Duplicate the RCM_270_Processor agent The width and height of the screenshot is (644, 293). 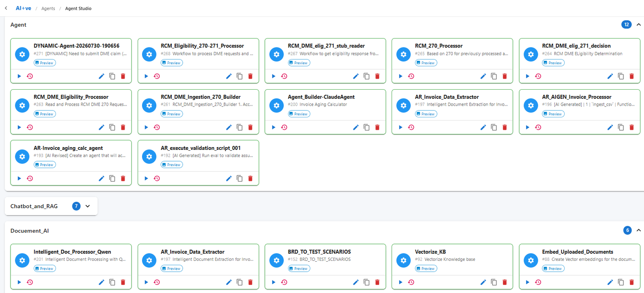pos(494,76)
